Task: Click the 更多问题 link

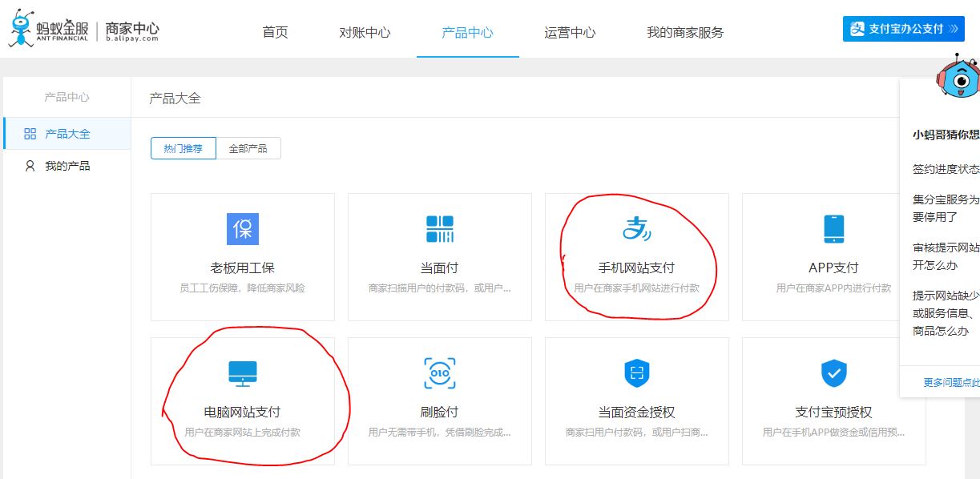Action: [x=951, y=382]
